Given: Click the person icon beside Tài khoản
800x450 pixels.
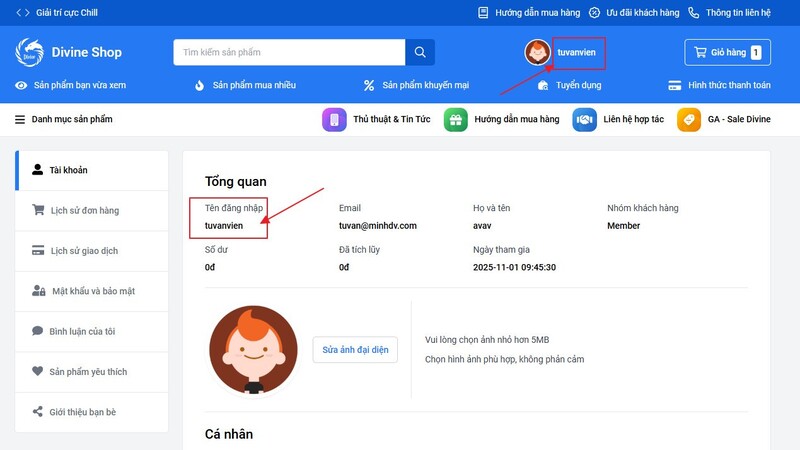Looking at the screenshot, I should 37,169.
